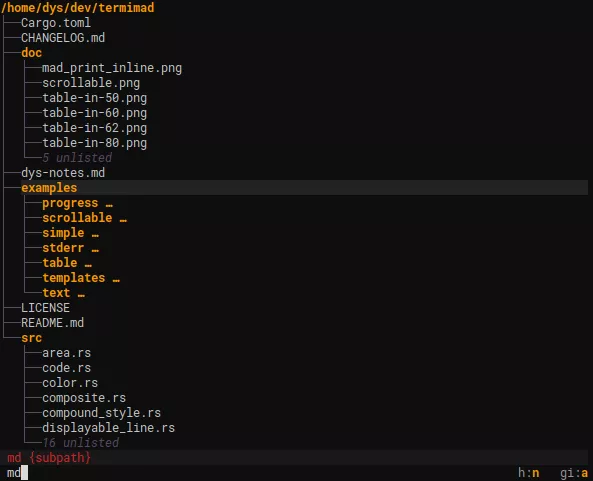Image resolution: width=593 pixels, height=481 pixels.
Task: Open dys-notes.md
Action: click(63, 173)
